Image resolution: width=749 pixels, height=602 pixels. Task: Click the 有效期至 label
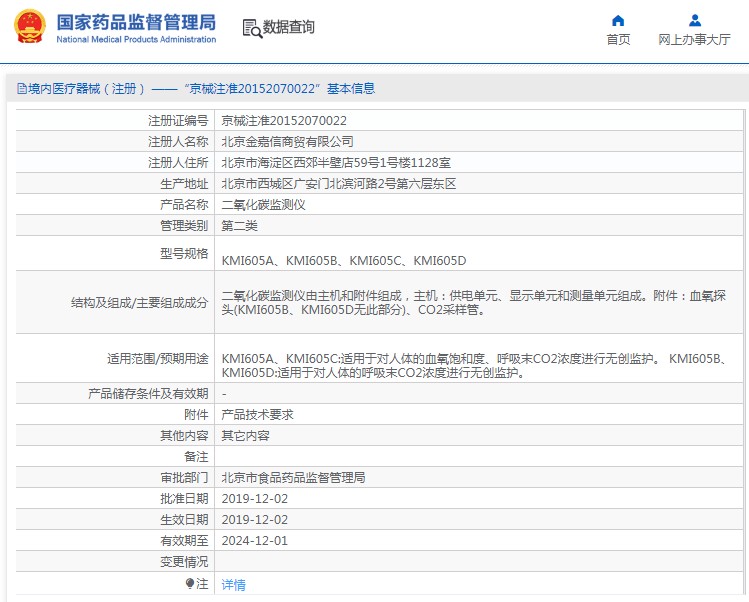[184, 541]
